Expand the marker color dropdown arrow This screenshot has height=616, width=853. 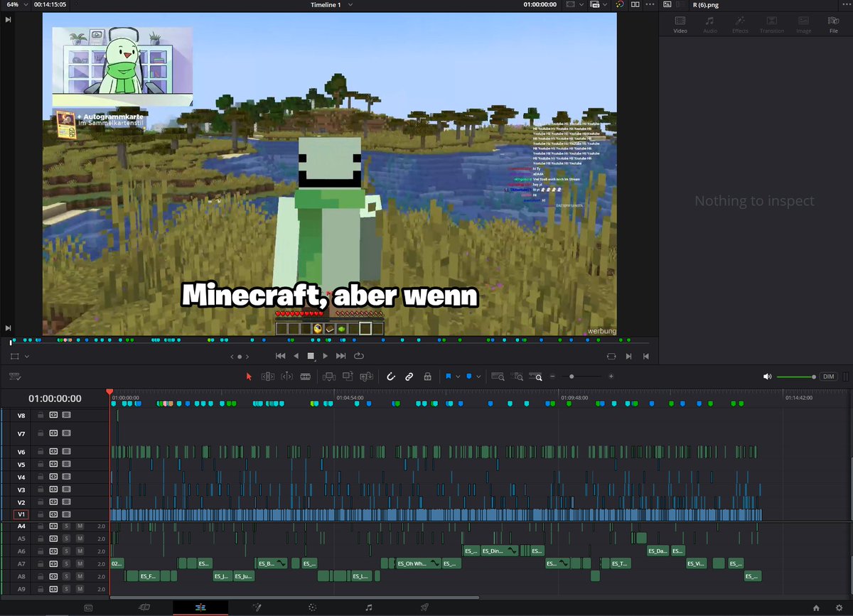[x=478, y=377]
